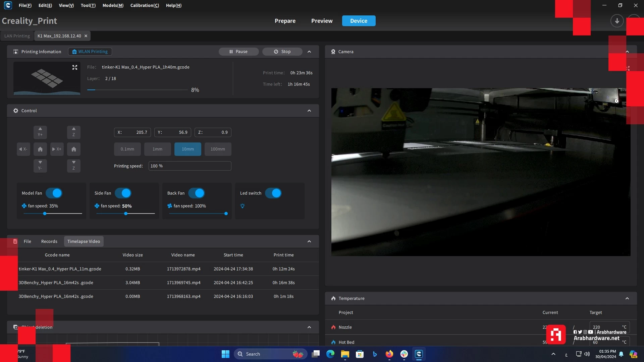Click the Temperature flame icon
The image size is (644, 362).
click(x=333, y=298)
